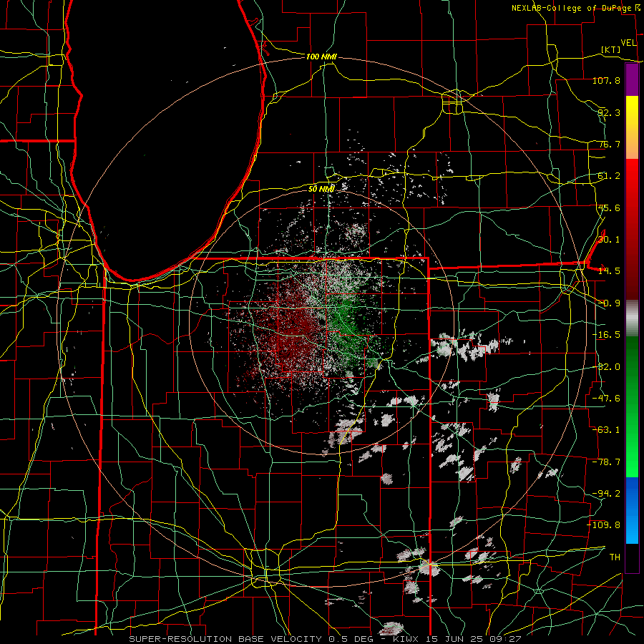This screenshot has height=644, width=644.
Task: Select the -94.2 velocity scale value
Action: tap(606, 493)
